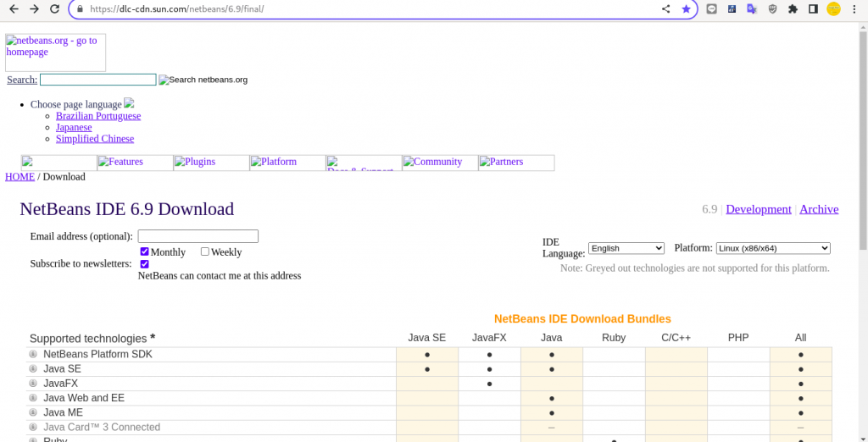The image size is (868, 442).
Task: Click info icon beside JavaFX row
Action: tap(33, 383)
